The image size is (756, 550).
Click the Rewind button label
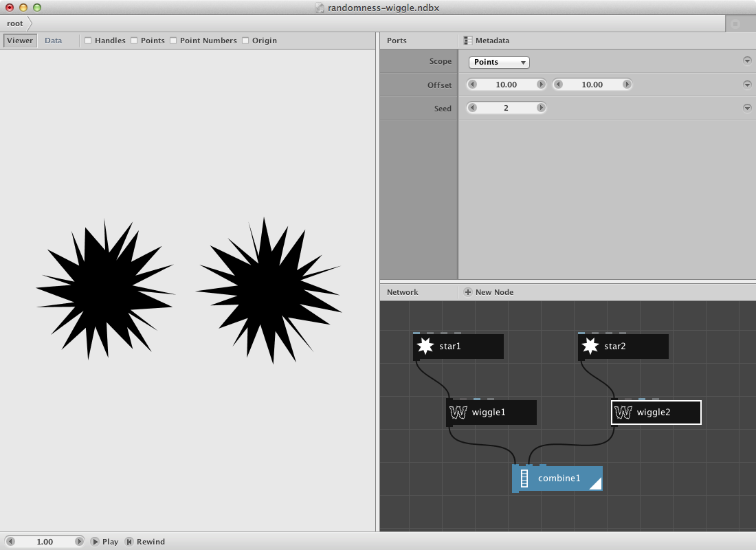[x=151, y=542]
